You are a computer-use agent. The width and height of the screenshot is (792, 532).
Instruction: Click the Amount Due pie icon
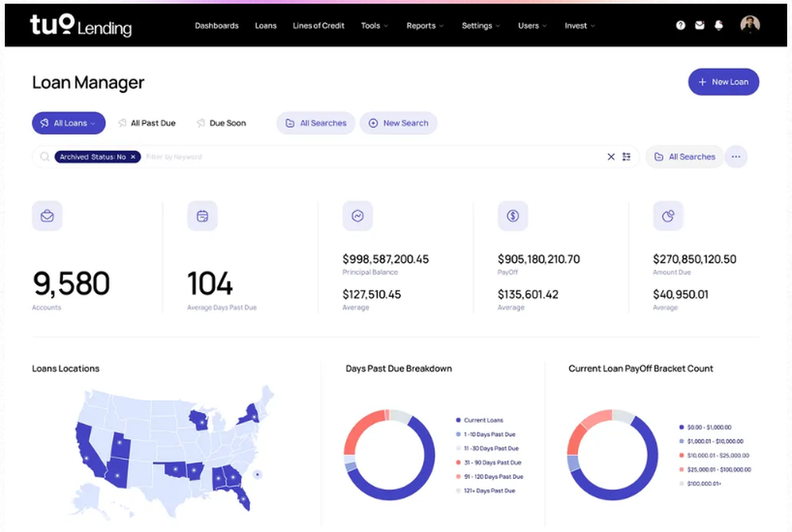tap(668, 216)
